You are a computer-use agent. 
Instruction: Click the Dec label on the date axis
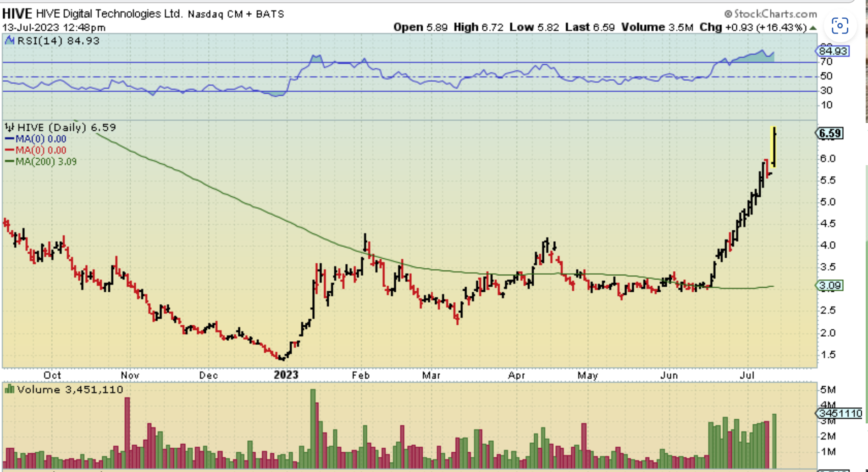click(x=209, y=375)
